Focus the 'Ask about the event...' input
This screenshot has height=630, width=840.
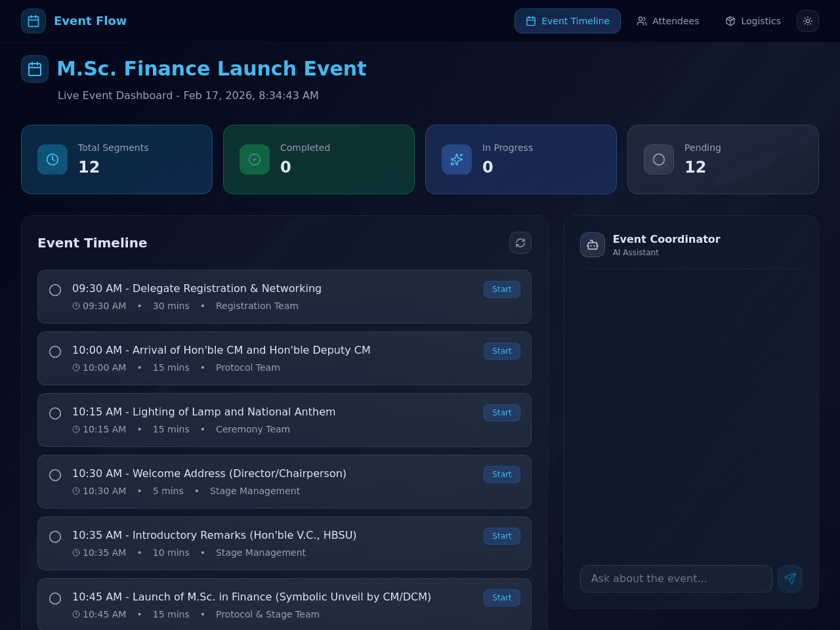pyautogui.click(x=676, y=579)
